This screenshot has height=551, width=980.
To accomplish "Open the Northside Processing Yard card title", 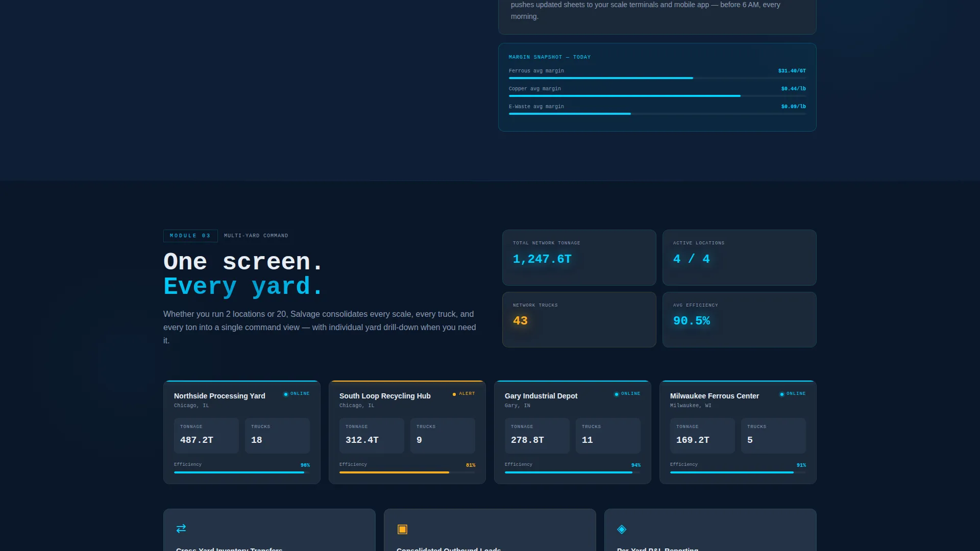I will tap(219, 396).
